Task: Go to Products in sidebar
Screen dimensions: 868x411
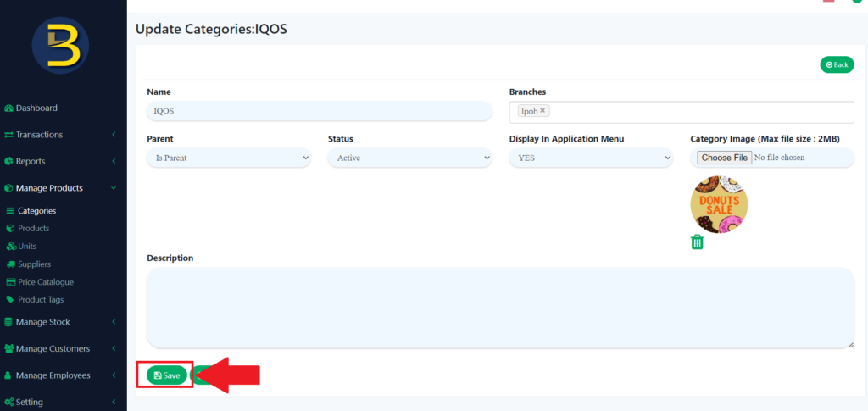Action: (x=34, y=228)
